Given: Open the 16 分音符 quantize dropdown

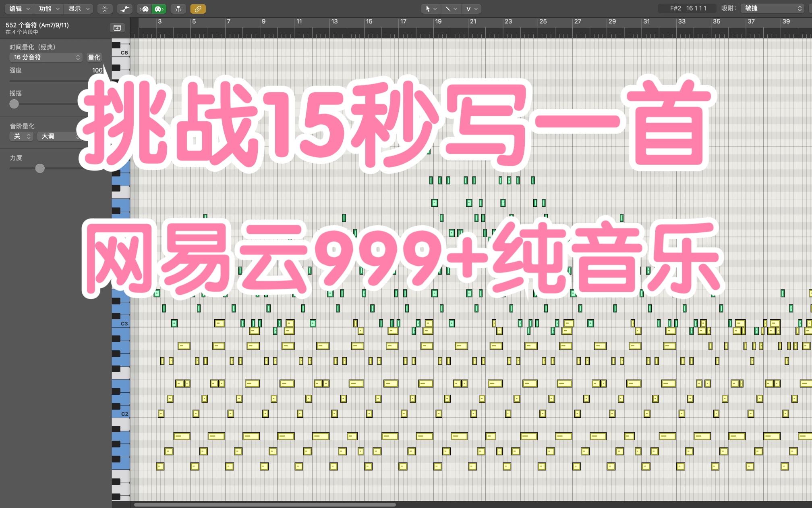Looking at the screenshot, I should 46,57.
